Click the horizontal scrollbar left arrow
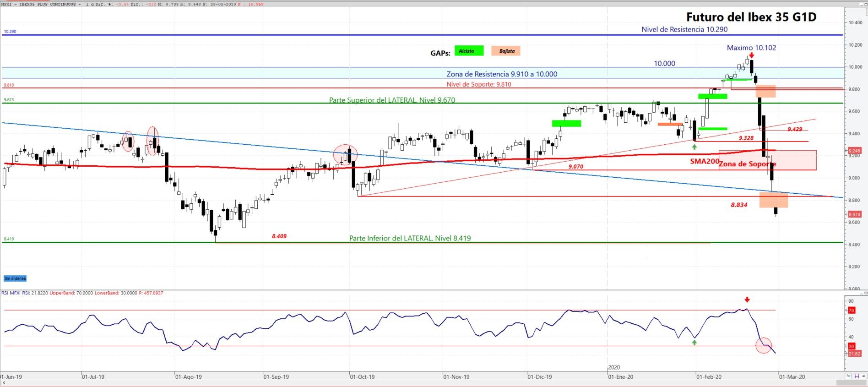The image size is (868, 387). tap(4, 383)
